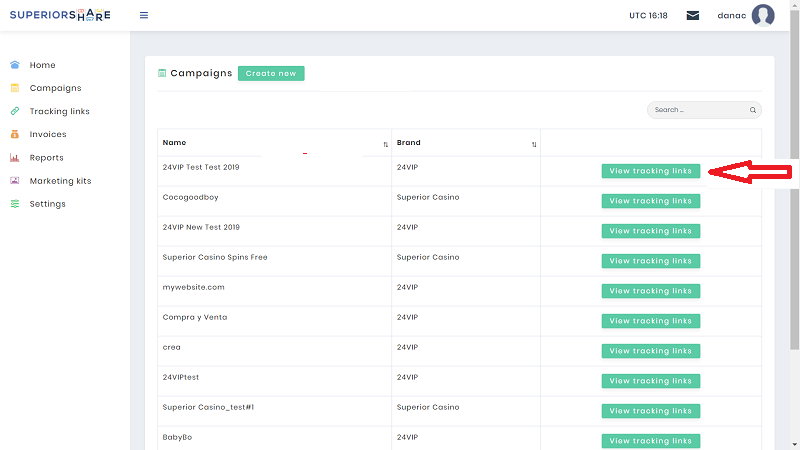Image resolution: width=800 pixels, height=450 pixels.
Task: Open Settings menu item
Action: pyautogui.click(x=47, y=204)
